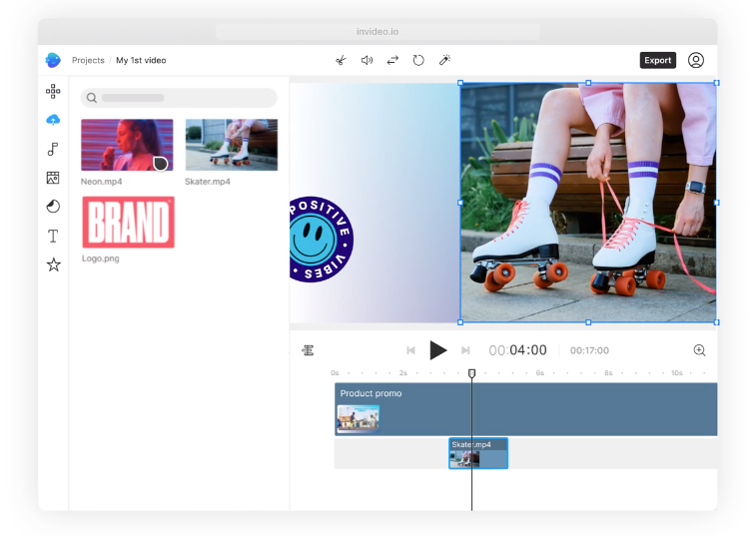
Task: Open the star favorites sidebar icon
Action: (54, 265)
